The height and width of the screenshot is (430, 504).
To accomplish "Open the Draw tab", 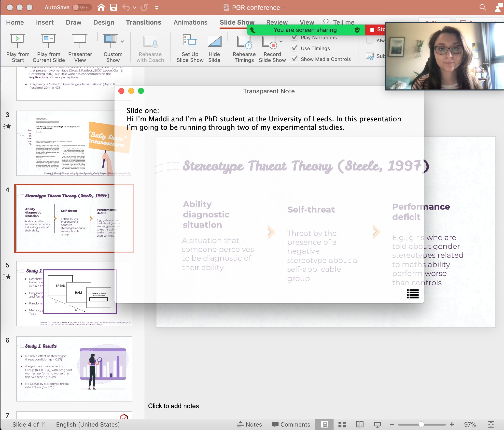I will [73, 22].
